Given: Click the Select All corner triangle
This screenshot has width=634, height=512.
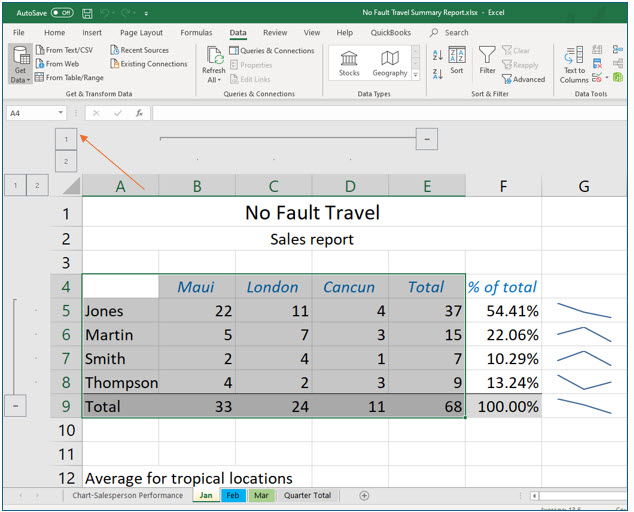Looking at the screenshot, I should click(x=71, y=186).
